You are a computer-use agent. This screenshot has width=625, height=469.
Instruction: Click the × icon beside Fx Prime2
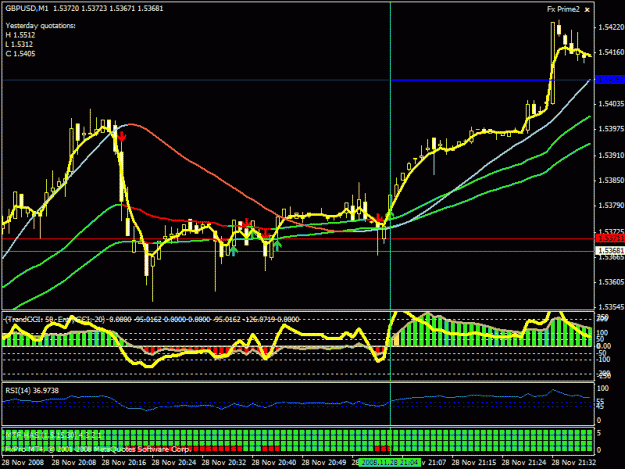tap(587, 10)
